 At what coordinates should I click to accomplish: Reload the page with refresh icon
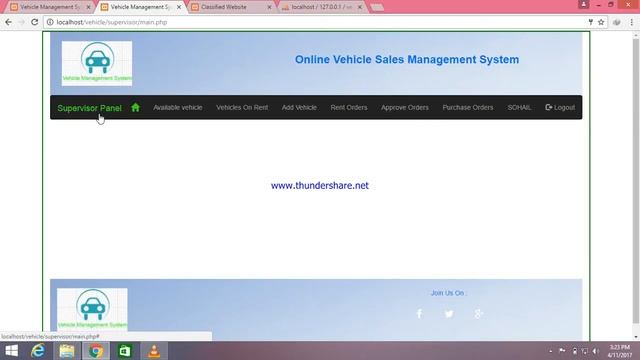click(35, 22)
